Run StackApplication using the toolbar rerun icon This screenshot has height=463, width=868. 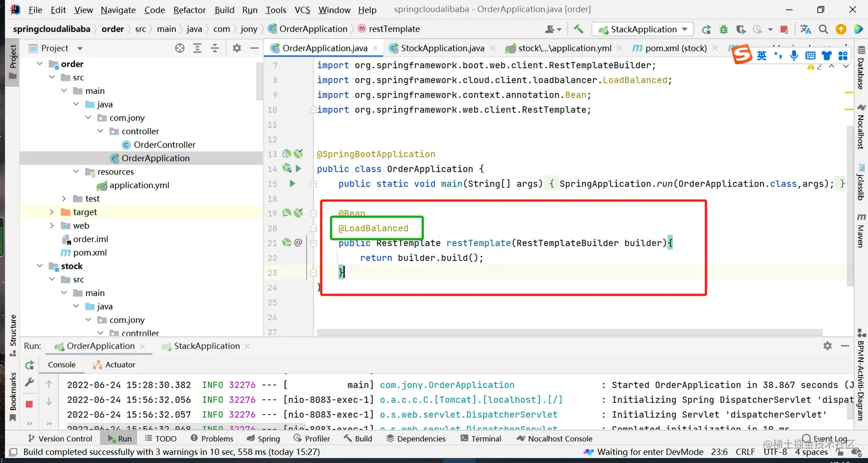pos(706,29)
